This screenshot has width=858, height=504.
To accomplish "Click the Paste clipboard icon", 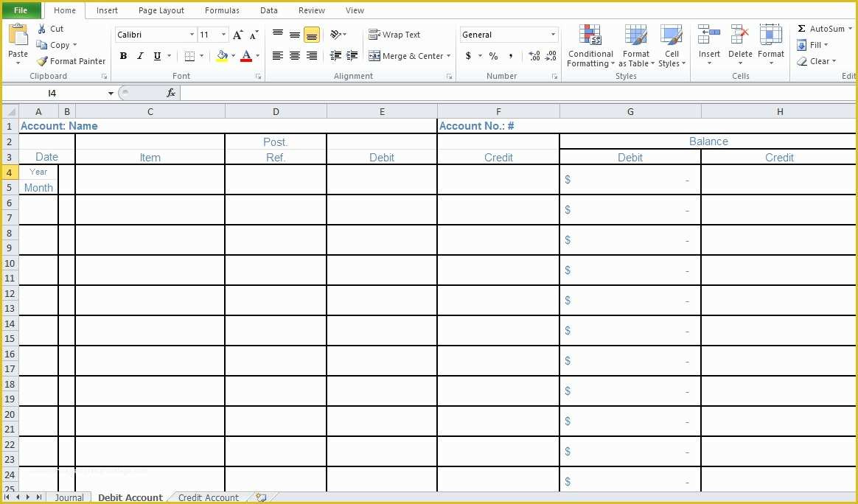I will tap(18, 36).
